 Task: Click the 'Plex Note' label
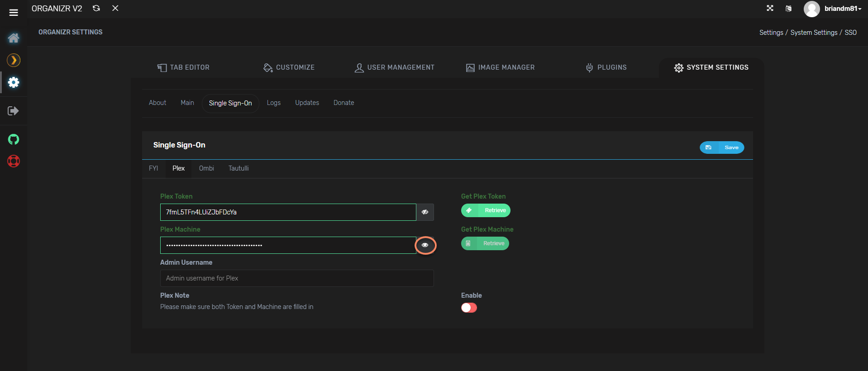point(175,295)
